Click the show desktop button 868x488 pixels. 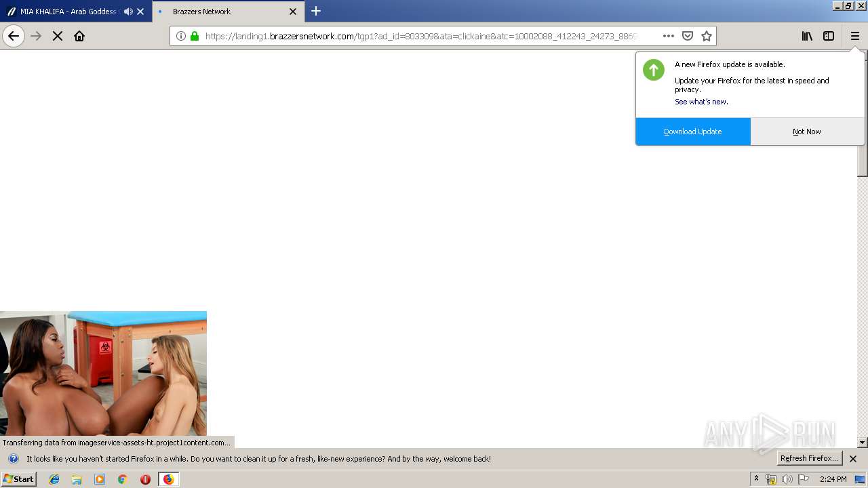point(861,479)
